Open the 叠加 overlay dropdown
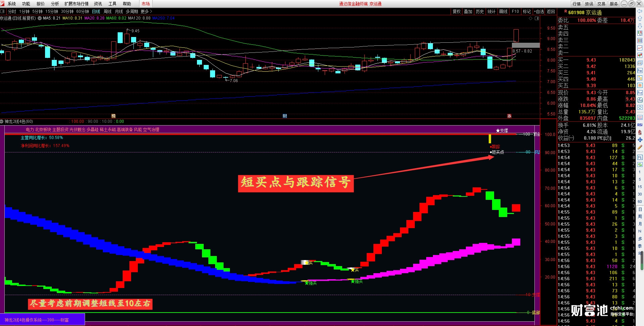This screenshot has width=644, height=326. (x=468, y=11)
